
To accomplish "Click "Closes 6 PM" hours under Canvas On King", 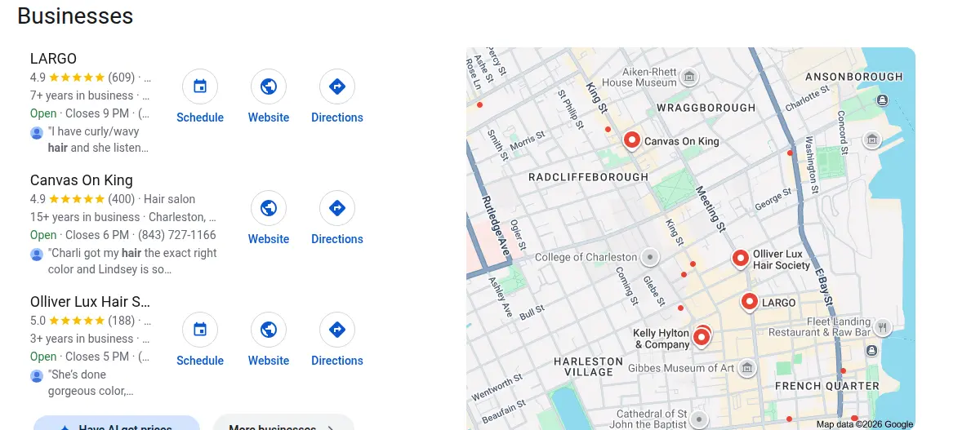I will pyautogui.click(x=97, y=235).
